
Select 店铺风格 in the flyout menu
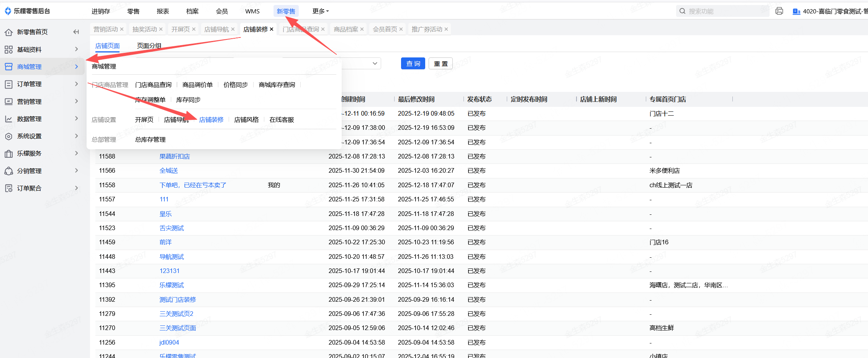point(246,120)
